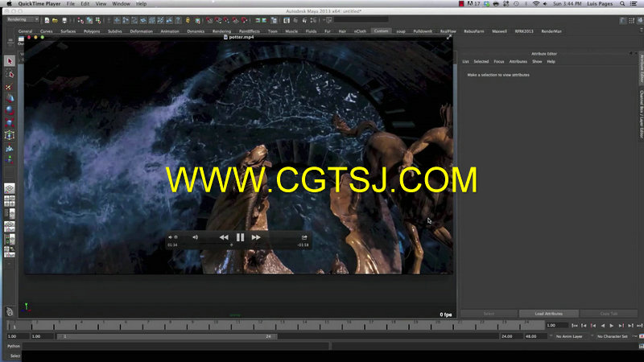The image size is (644, 362).
Task: Activate the Paint Selection tool
Action: coord(10,87)
